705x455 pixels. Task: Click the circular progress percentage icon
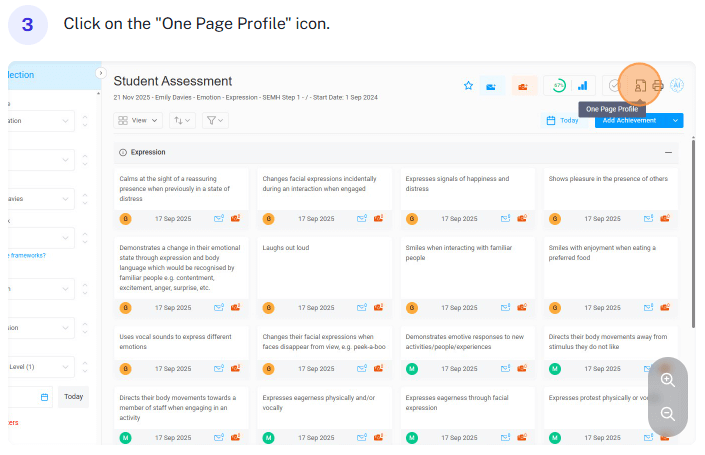point(558,86)
